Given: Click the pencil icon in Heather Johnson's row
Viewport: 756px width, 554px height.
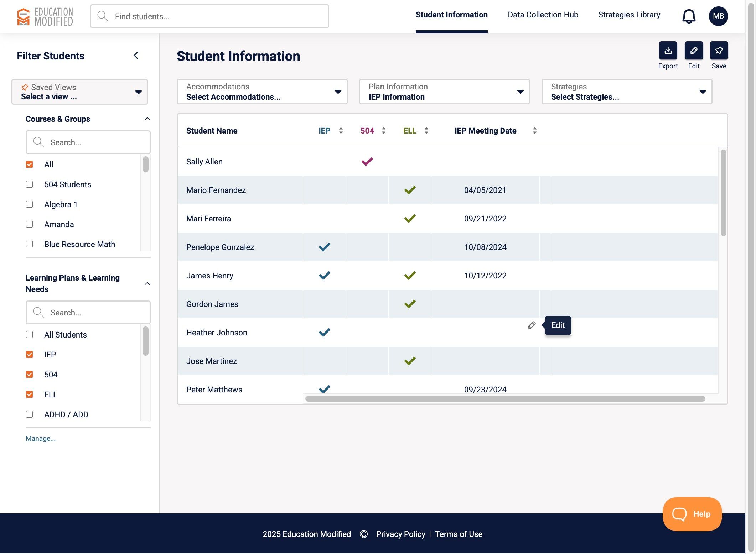Looking at the screenshot, I should [532, 325].
